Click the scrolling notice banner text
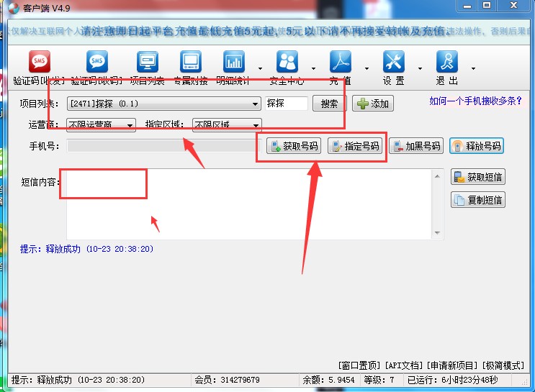This screenshot has height=392, width=535. tap(266, 32)
